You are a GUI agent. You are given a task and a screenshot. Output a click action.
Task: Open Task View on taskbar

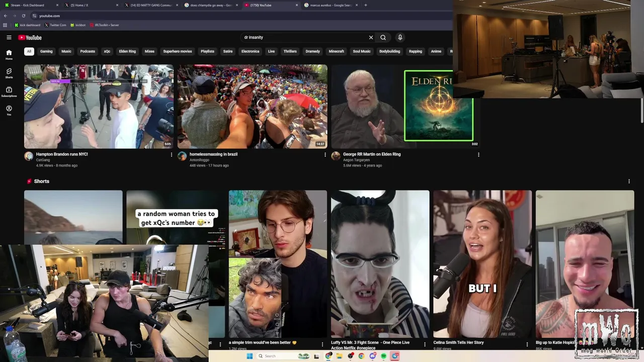tap(317, 356)
